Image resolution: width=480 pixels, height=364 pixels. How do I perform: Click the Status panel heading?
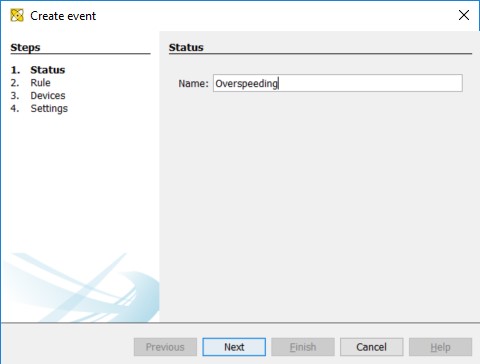coord(186,47)
